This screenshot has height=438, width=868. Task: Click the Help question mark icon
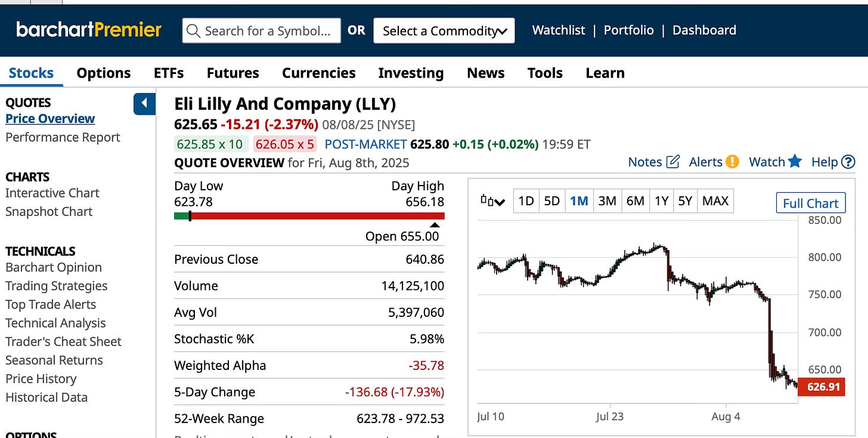coord(848,162)
